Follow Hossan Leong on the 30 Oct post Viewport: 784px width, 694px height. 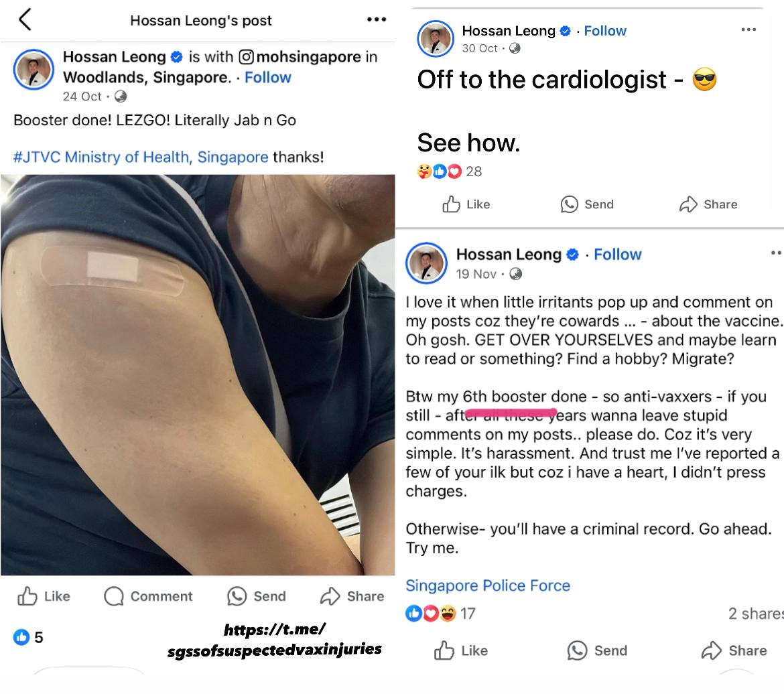coord(605,31)
